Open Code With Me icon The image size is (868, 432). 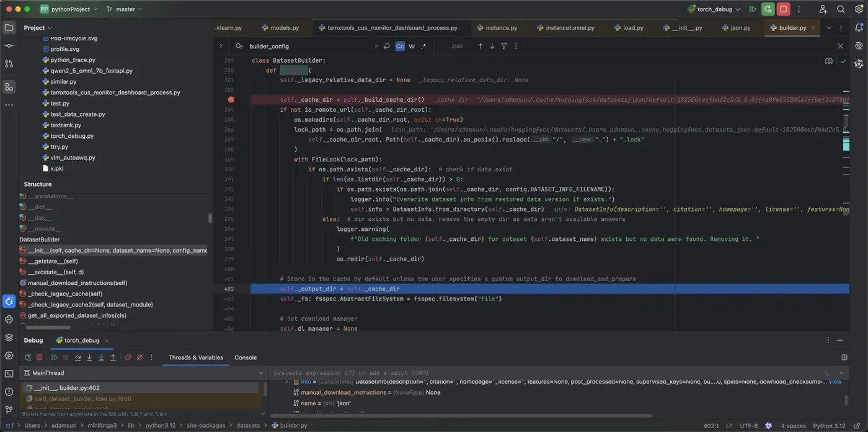(823, 9)
